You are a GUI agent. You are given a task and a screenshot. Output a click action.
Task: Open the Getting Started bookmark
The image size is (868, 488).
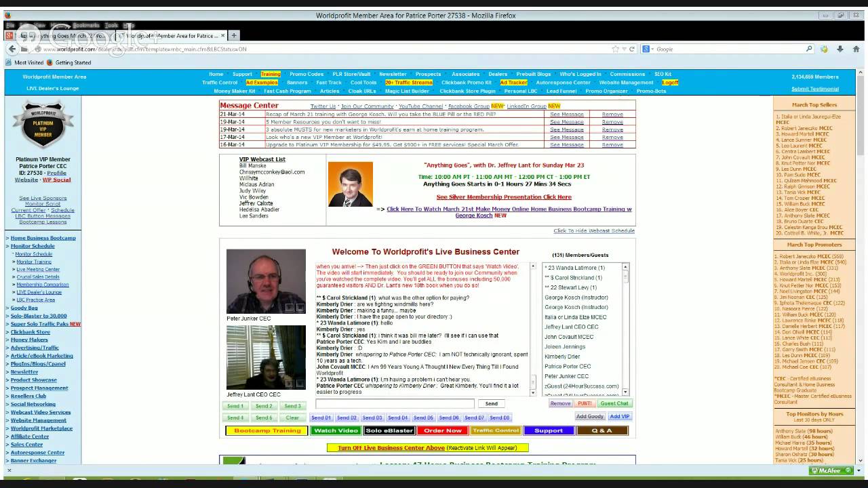coord(69,62)
